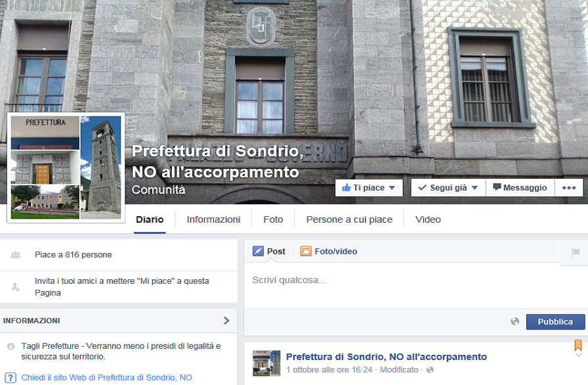Click the orange bookmark icon on post
This screenshot has height=385, width=588.
point(578,345)
